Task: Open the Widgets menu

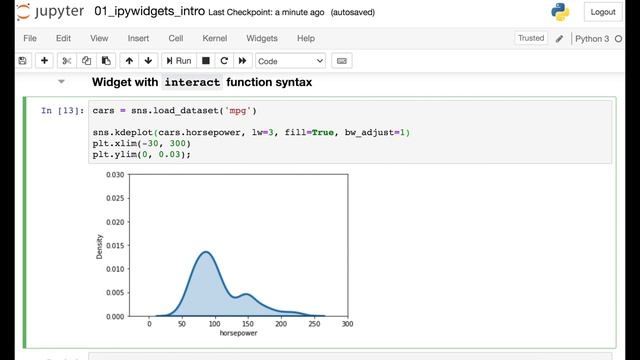Action: 262,38
